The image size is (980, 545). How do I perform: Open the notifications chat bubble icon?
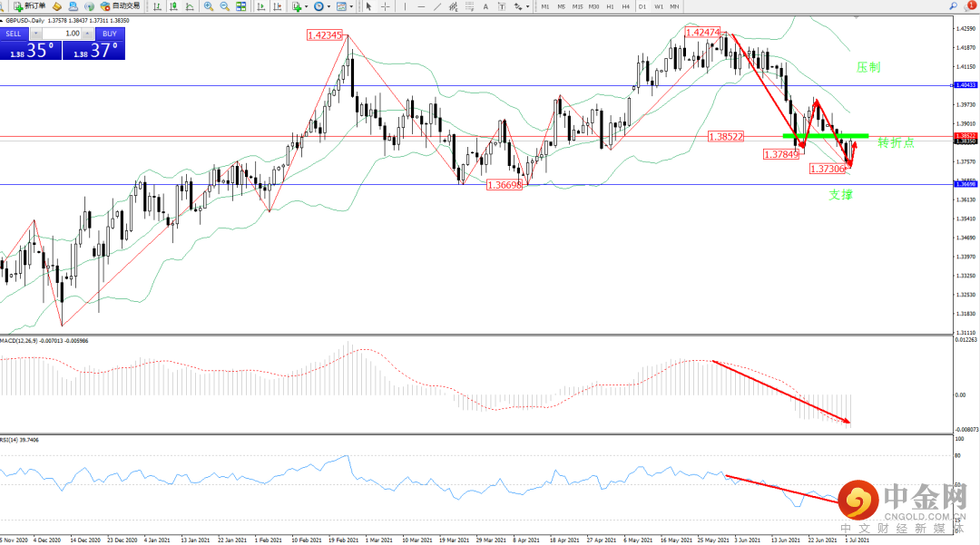coord(972,5)
